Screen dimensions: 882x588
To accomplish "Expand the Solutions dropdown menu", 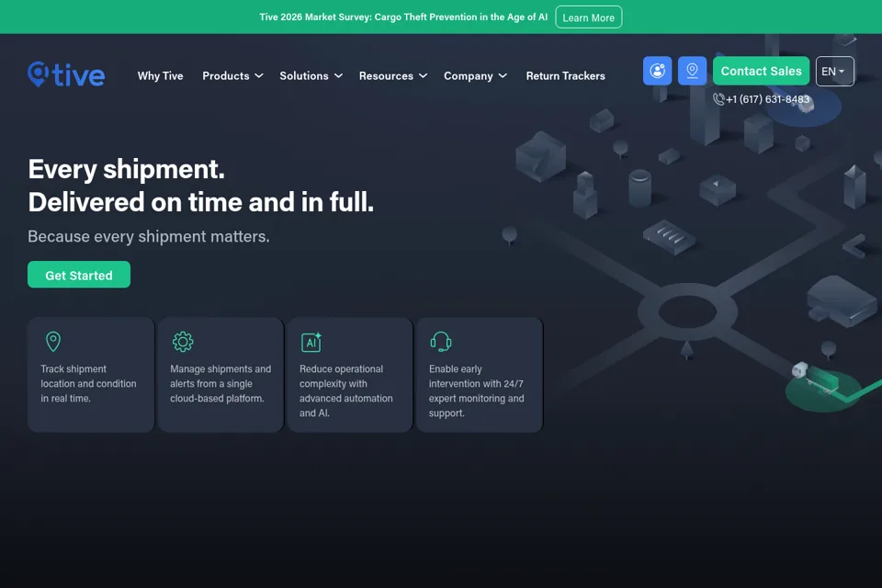I will [x=311, y=76].
